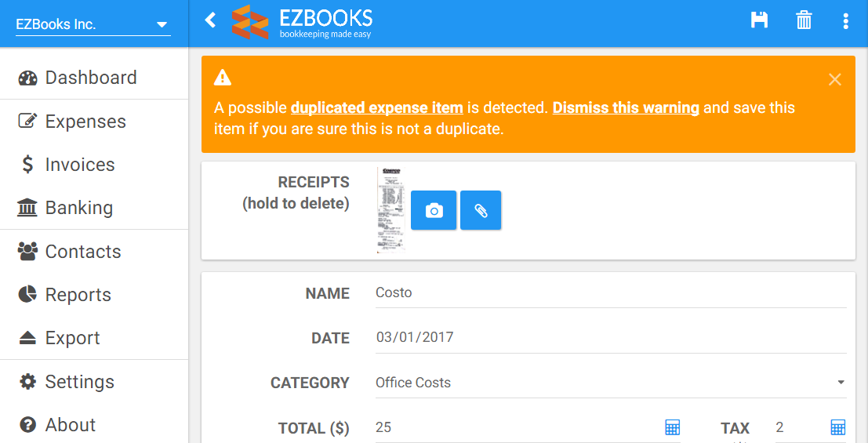
Task: Follow the duplicated expense item link
Action: pyautogui.click(x=377, y=107)
